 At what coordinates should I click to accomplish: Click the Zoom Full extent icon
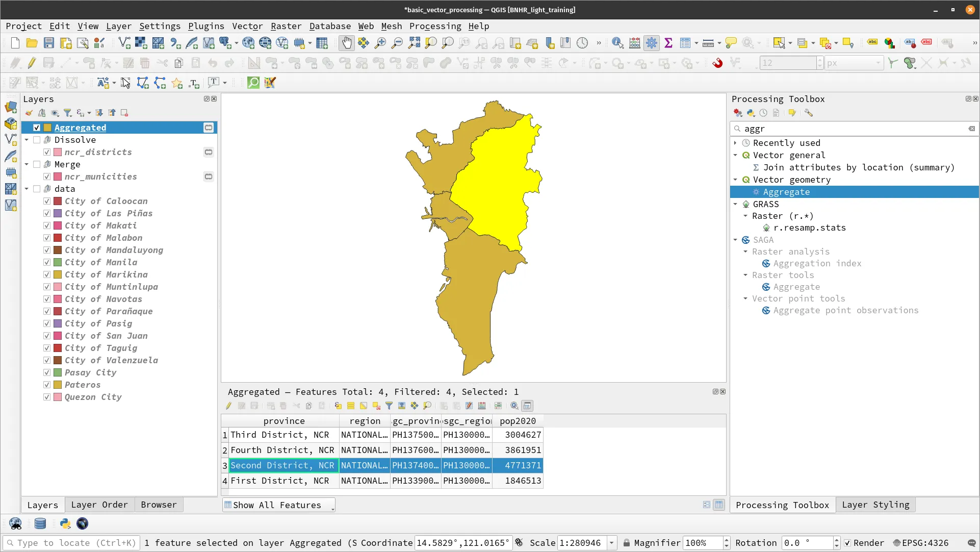click(x=414, y=43)
